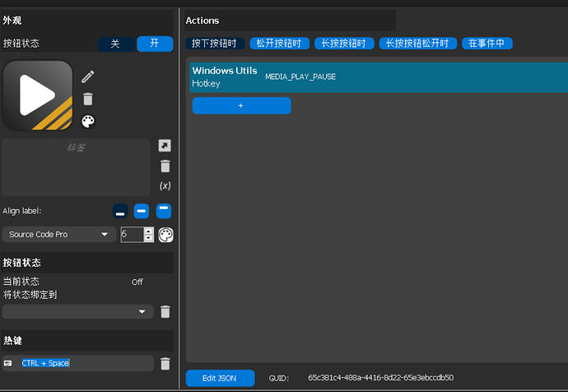Switch button state to 关 (off)

click(x=115, y=44)
